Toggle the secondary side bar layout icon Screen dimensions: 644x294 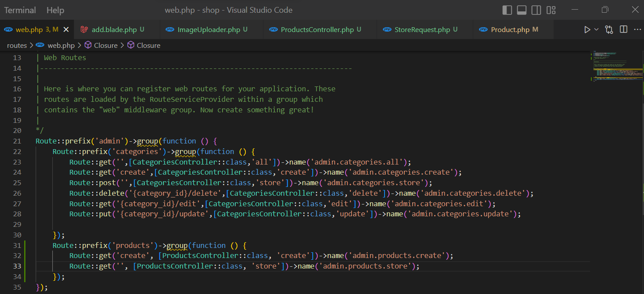536,10
